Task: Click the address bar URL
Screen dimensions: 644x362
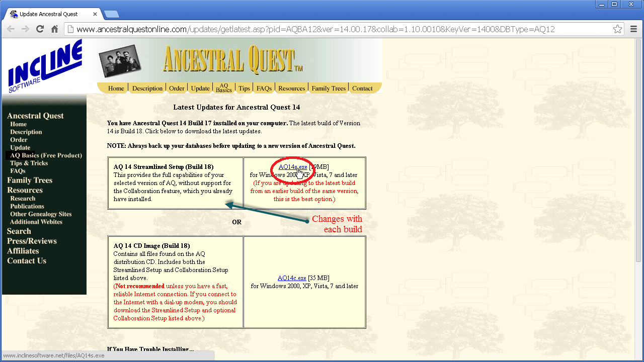Action: coord(315,29)
